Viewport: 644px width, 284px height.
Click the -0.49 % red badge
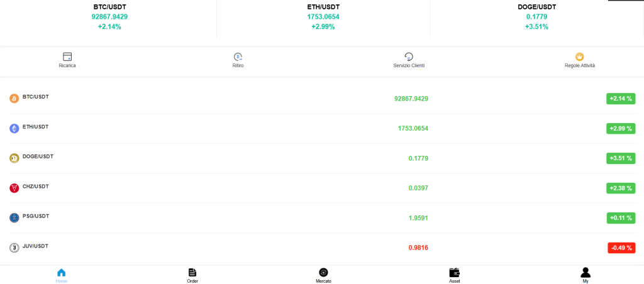(x=621, y=248)
